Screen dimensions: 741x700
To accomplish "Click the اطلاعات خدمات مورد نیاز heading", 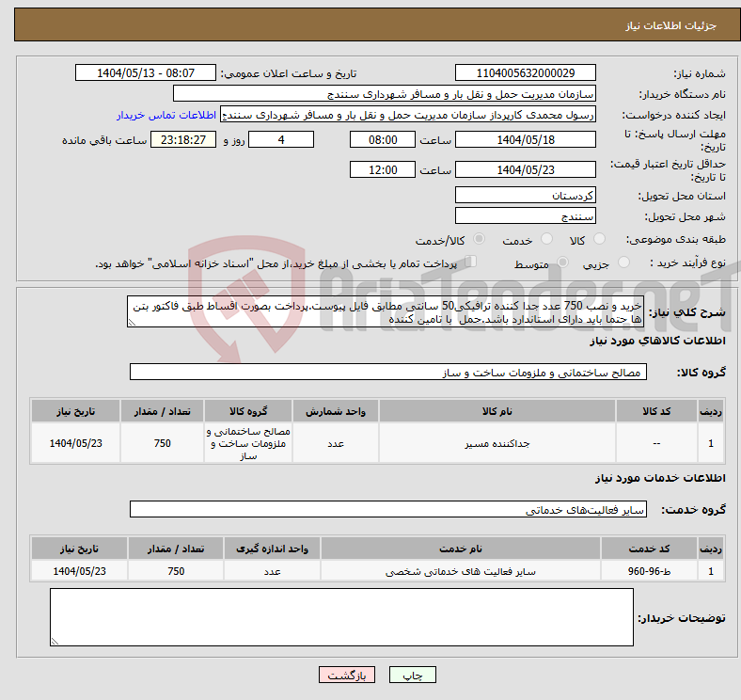I will 660,478.
